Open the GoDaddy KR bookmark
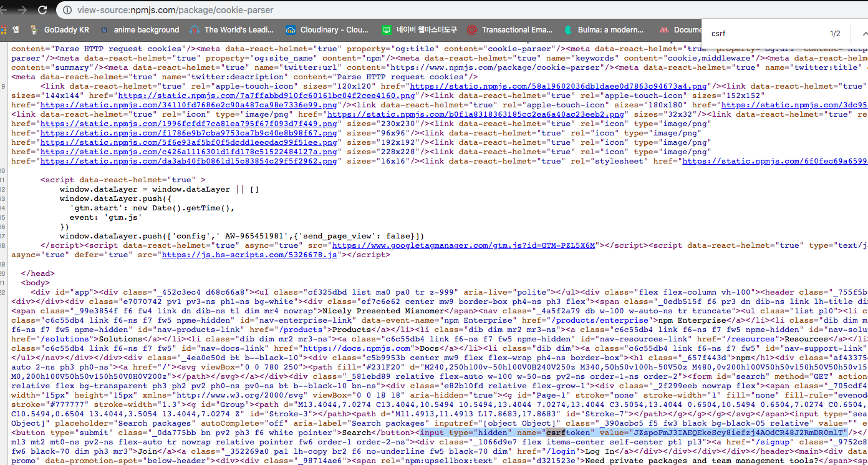868x465 pixels. (x=59, y=29)
